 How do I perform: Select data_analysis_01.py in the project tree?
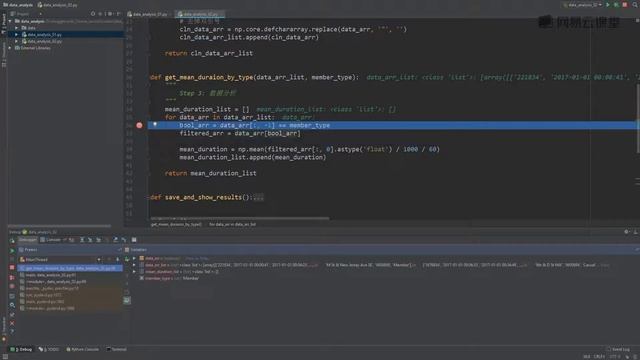pyautogui.click(x=44, y=35)
